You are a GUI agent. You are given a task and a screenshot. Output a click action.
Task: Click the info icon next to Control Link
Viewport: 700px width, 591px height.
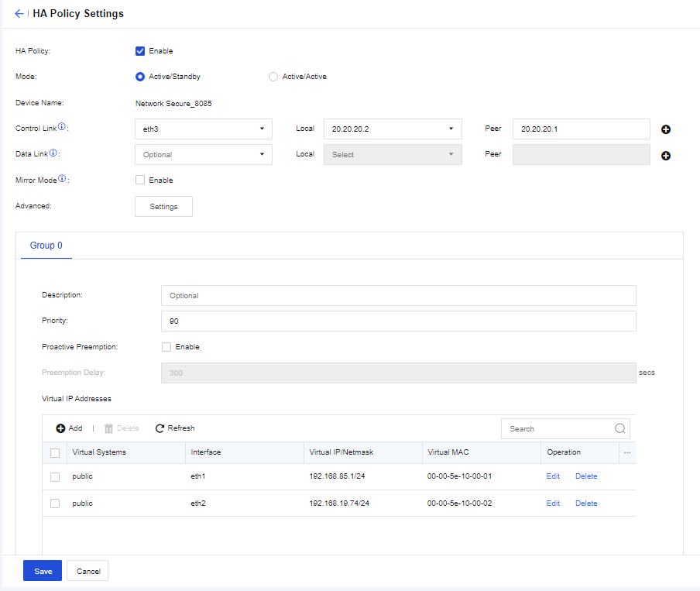(x=62, y=127)
